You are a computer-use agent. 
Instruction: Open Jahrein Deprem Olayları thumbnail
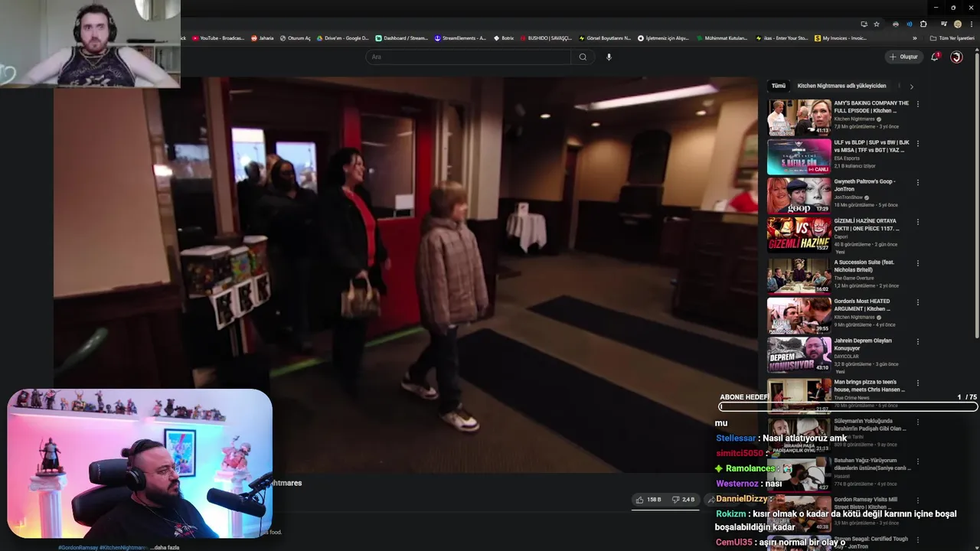tap(799, 356)
